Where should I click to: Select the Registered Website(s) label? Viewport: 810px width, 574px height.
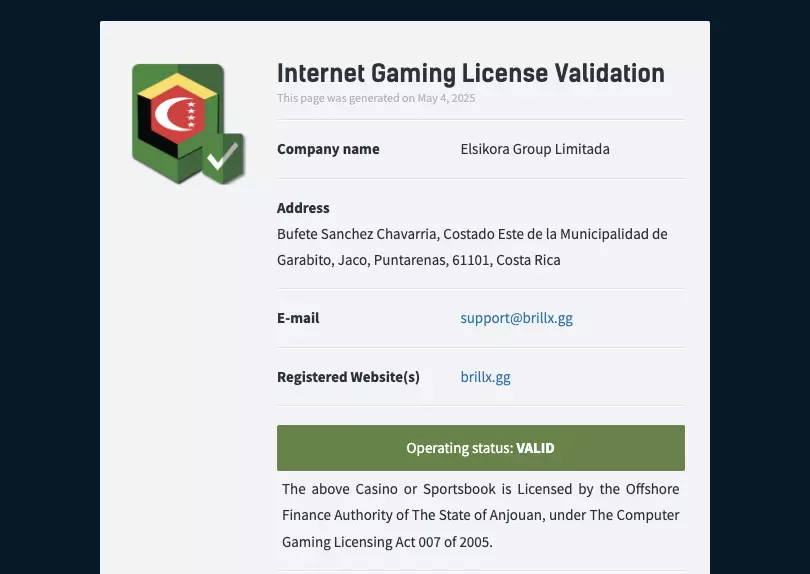(348, 377)
